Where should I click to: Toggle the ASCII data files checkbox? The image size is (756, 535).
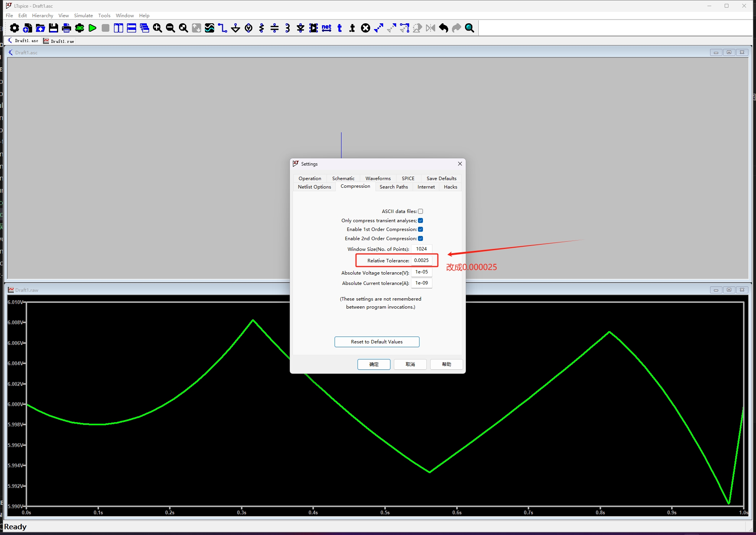[420, 211]
